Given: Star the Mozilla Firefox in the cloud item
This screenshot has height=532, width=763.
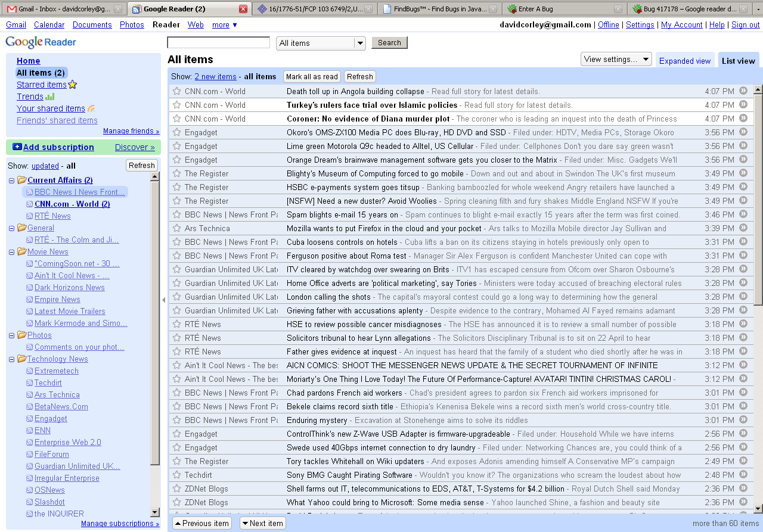Looking at the screenshot, I should tap(176, 228).
